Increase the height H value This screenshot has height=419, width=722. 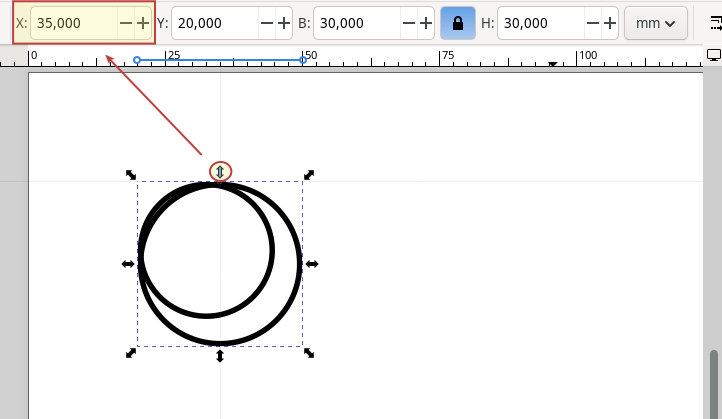pyautogui.click(x=609, y=23)
